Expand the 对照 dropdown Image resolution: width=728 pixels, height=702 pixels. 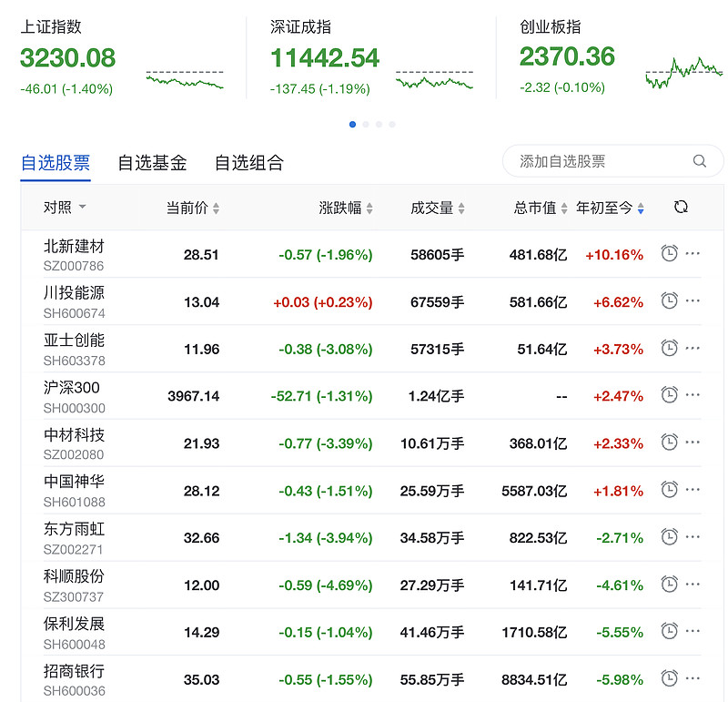[x=65, y=208]
